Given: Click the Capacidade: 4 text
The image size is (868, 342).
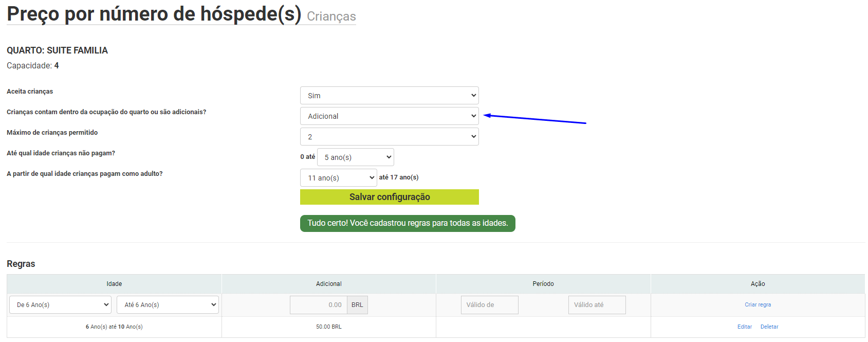Looking at the screenshot, I should (33, 66).
